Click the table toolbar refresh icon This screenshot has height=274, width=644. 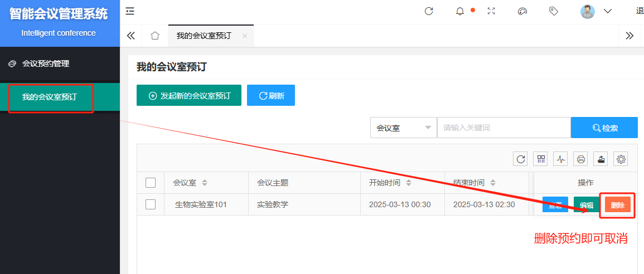point(521,159)
